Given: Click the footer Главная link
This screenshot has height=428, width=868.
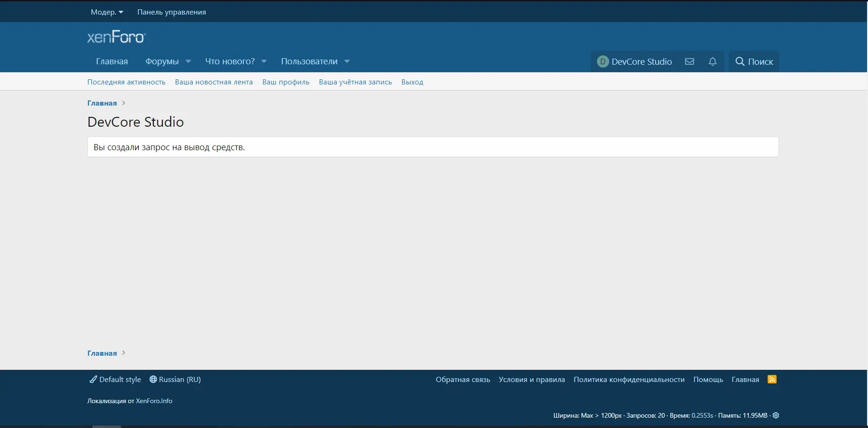Looking at the screenshot, I should click(x=745, y=379).
